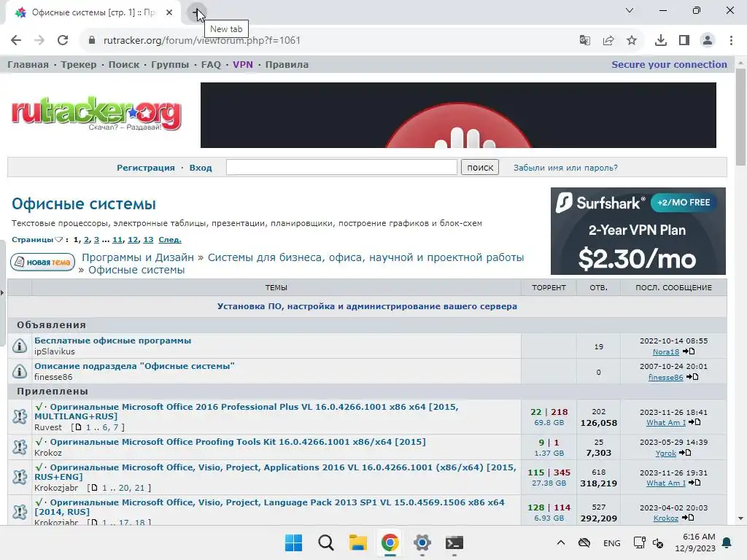Go to page 13 of forum
The width and height of the screenshot is (747, 560).
tap(148, 239)
